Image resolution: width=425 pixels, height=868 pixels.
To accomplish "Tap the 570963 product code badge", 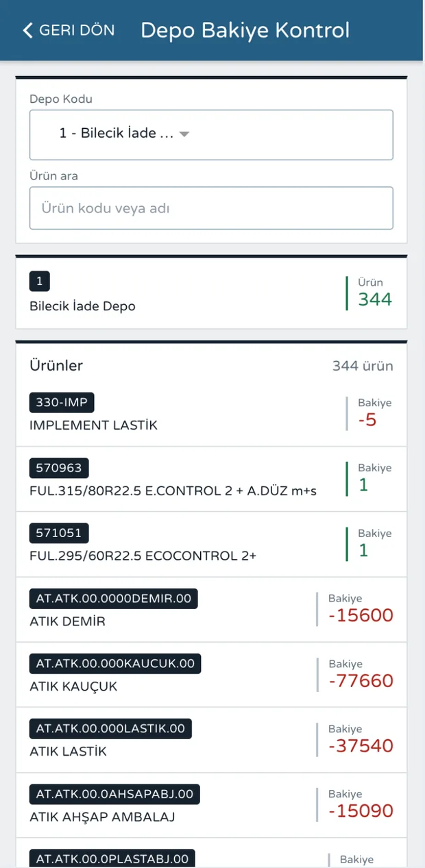I will pos(59,468).
